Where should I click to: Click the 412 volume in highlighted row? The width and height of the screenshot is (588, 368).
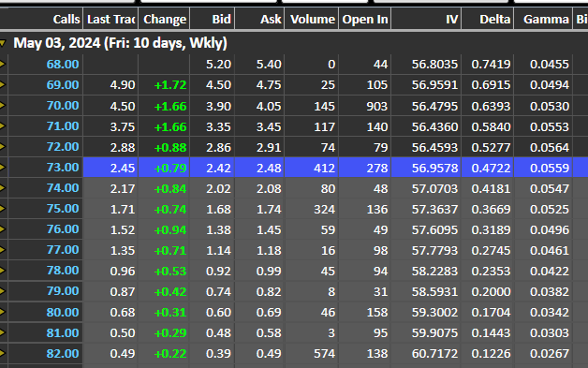click(324, 168)
